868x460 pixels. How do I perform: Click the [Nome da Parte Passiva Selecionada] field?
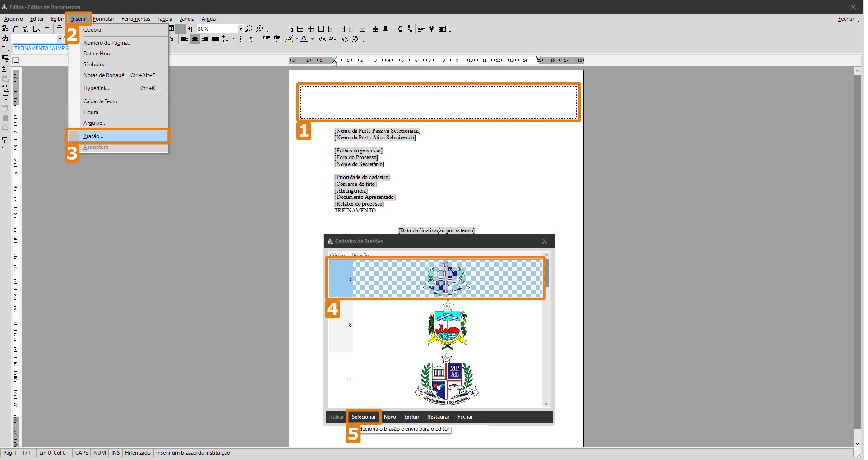click(377, 131)
